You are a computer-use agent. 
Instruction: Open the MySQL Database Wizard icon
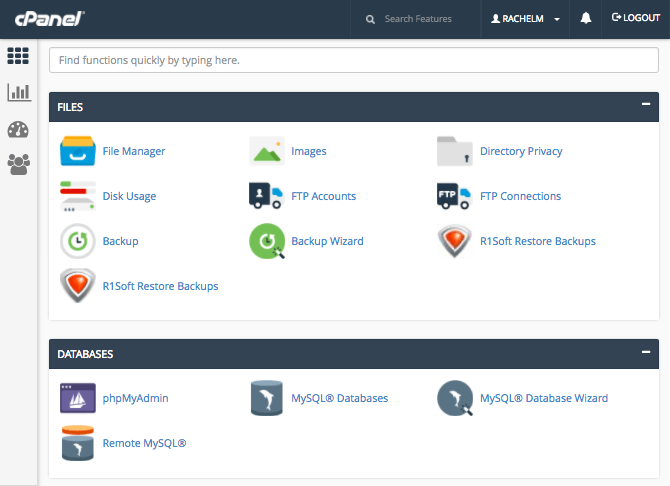coord(455,398)
